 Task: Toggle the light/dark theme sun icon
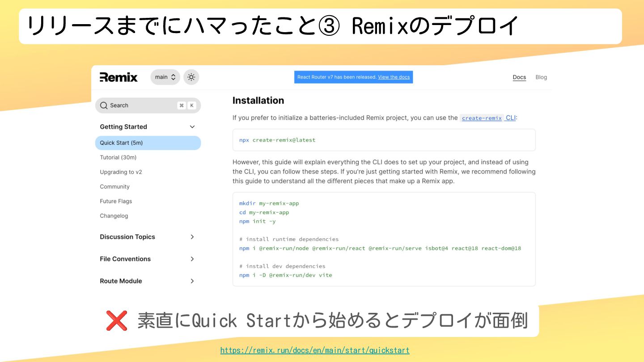191,77
